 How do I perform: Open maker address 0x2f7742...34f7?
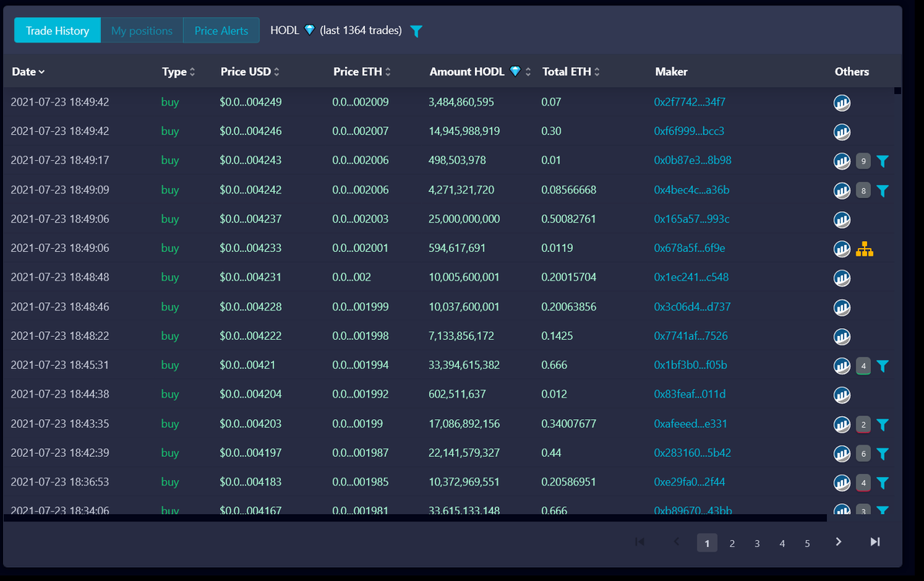click(x=689, y=102)
